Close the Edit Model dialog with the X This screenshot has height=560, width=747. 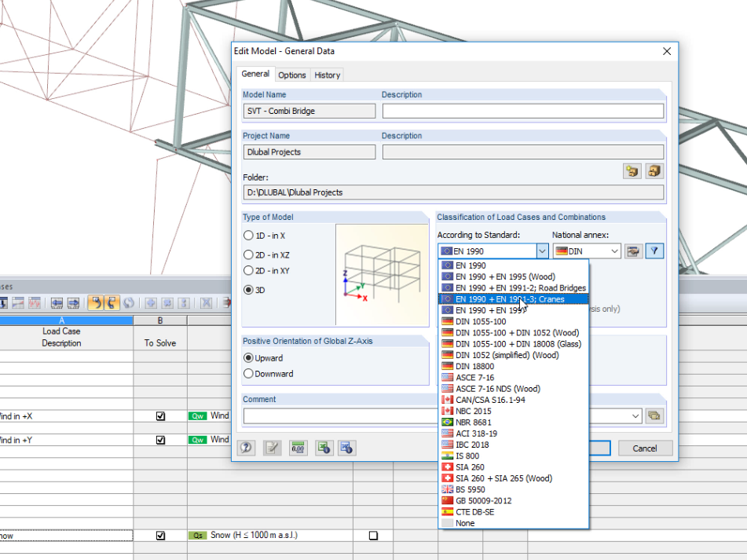point(667,51)
